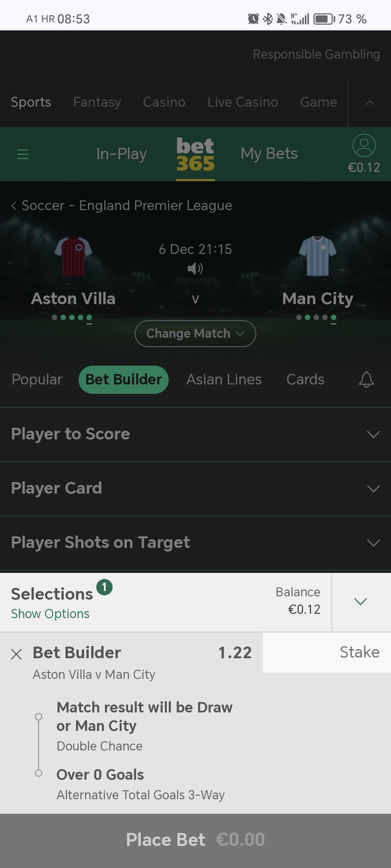Collapse the bet slip with chevron
The height and width of the screenshot is (868, 391).
point(361,601)
